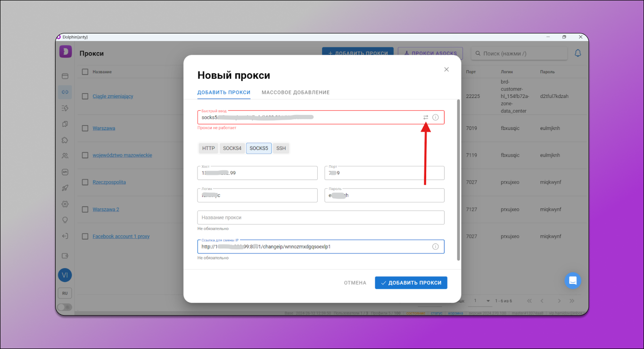Click the info icon in change IP link field
Screen dimensions: 644x349
tap(436, 246)
